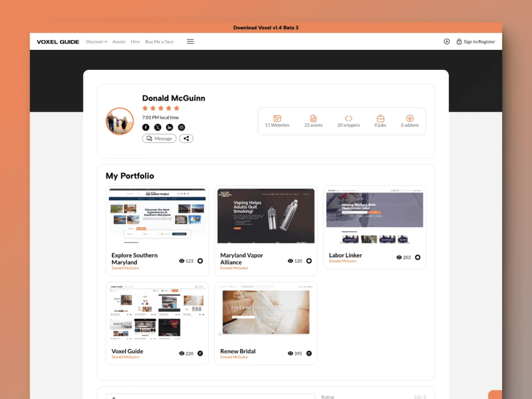Image resolution: width=532 pixels, height=399 pixels.
Task: Open the Instagram profile icon
Action: coord(182,127)
